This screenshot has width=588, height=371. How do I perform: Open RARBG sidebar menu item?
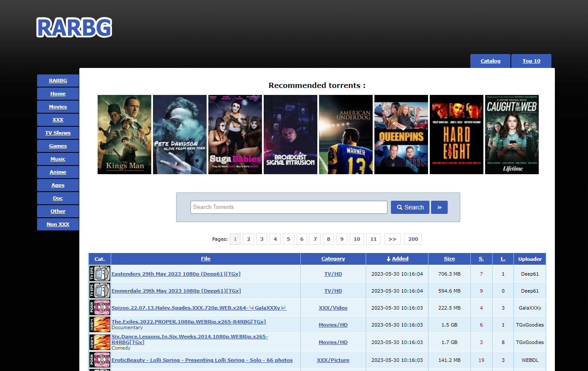tap(58, 81)
